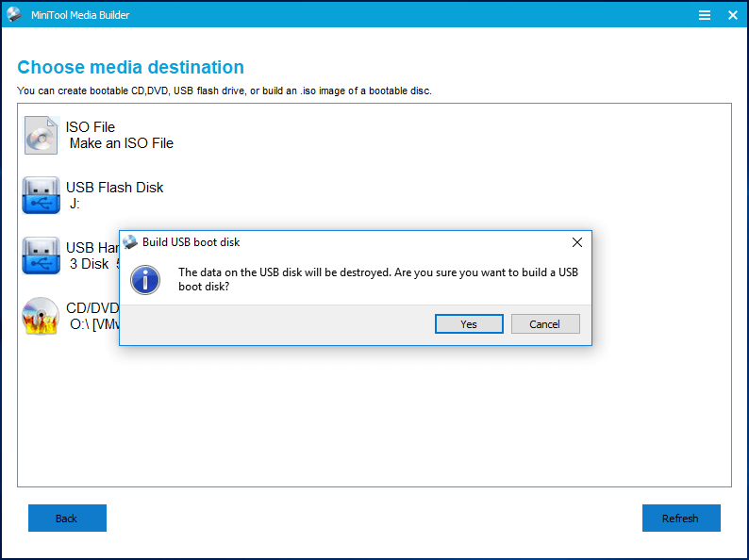Click the Choose media destination heading
Image resolution: width=749 pixels, height=560 pixels.
[x=130, y=68]
